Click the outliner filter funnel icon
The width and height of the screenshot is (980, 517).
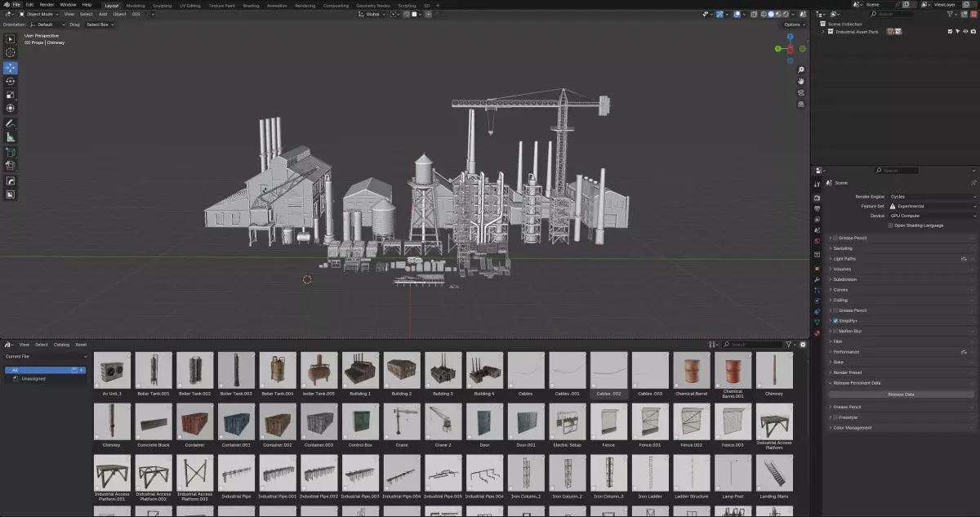950,14
